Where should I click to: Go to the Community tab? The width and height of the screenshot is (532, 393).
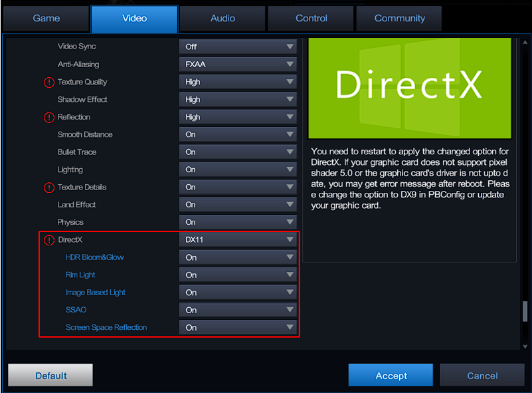click(399, 19)
